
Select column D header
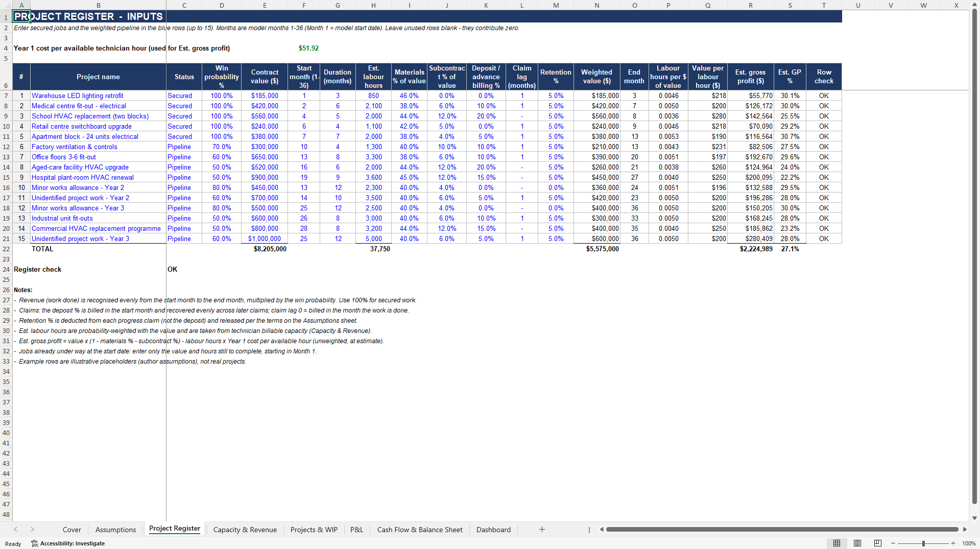pos(222,5)
